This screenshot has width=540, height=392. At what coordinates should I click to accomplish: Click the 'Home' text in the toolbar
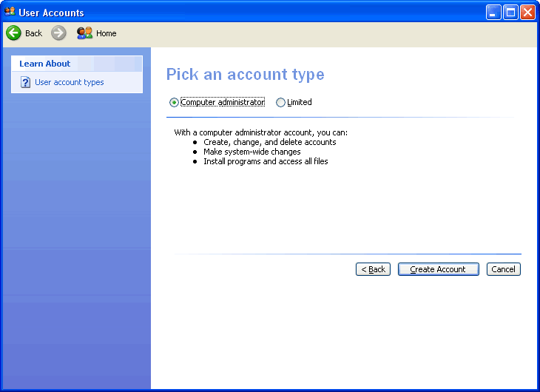pos(107,33)
